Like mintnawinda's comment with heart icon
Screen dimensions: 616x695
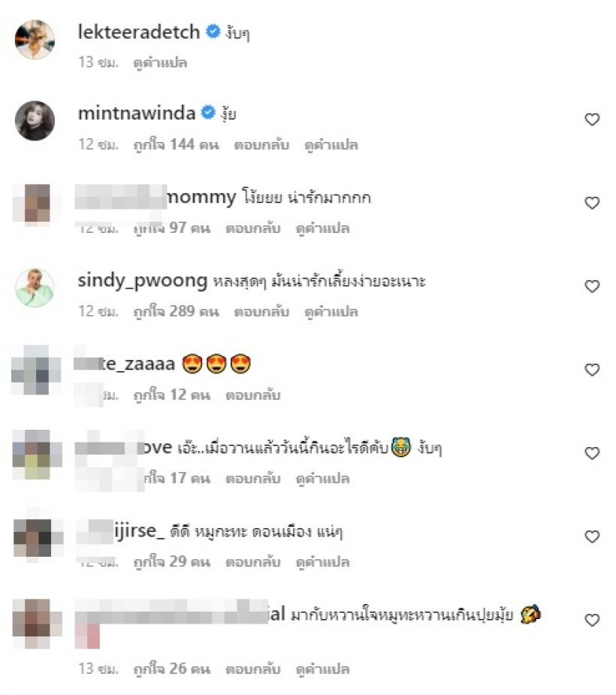click(592, 119)
